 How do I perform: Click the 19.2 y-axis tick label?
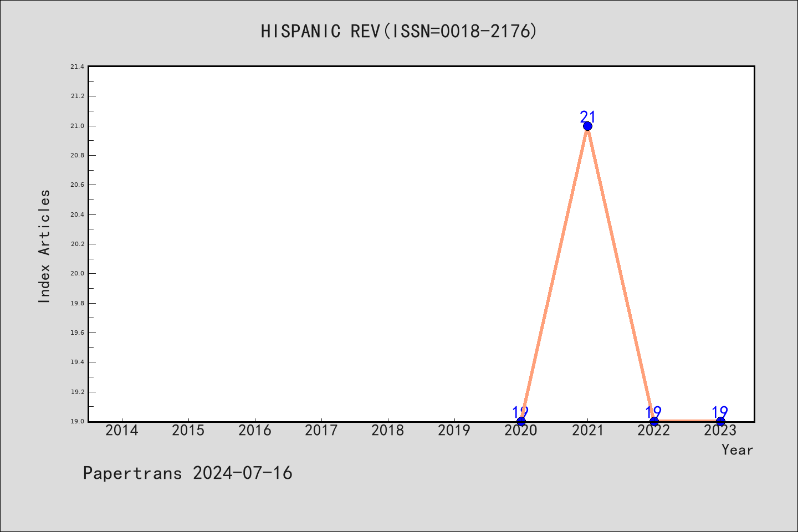point(77,392)
